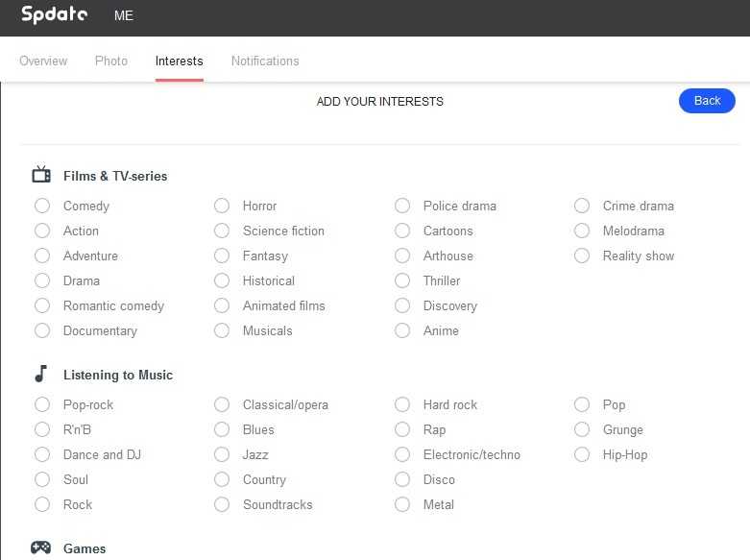This screenshot has width=750, height=560.
Task: Enable Reality show interest
Action: click(x=582, y=256)
